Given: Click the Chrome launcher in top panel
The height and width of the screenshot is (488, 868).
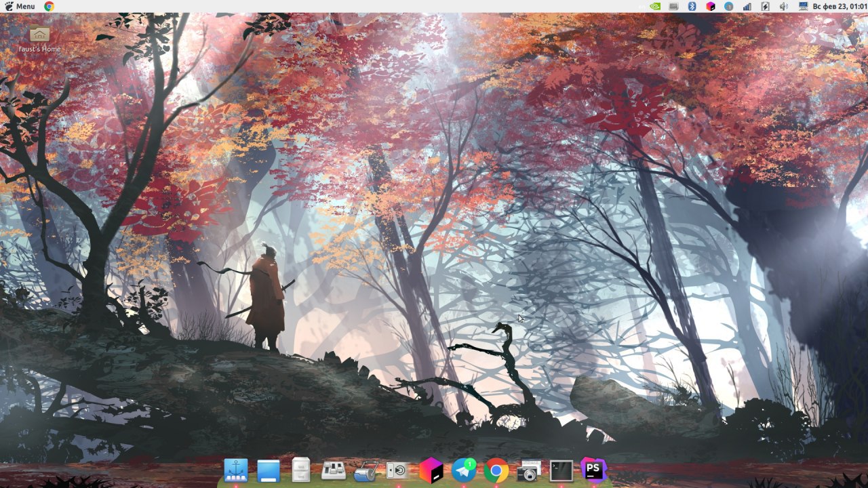Looking at the screenshot, I should click(49, 6).
